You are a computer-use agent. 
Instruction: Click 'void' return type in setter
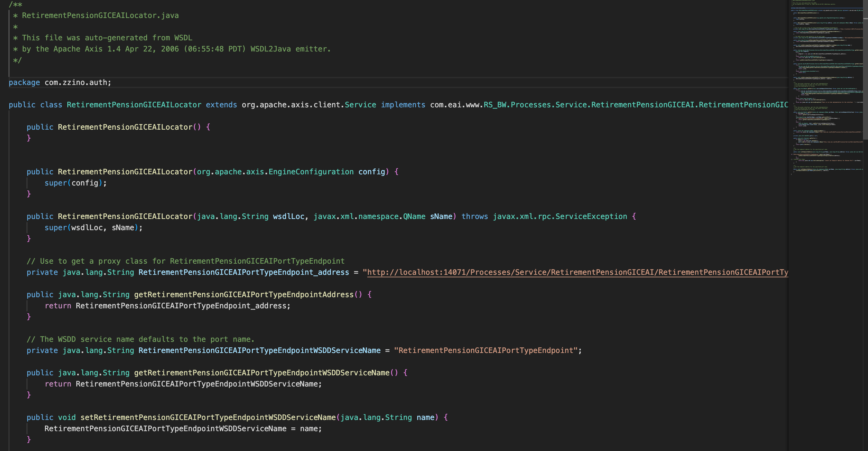[x=67, y=417]
